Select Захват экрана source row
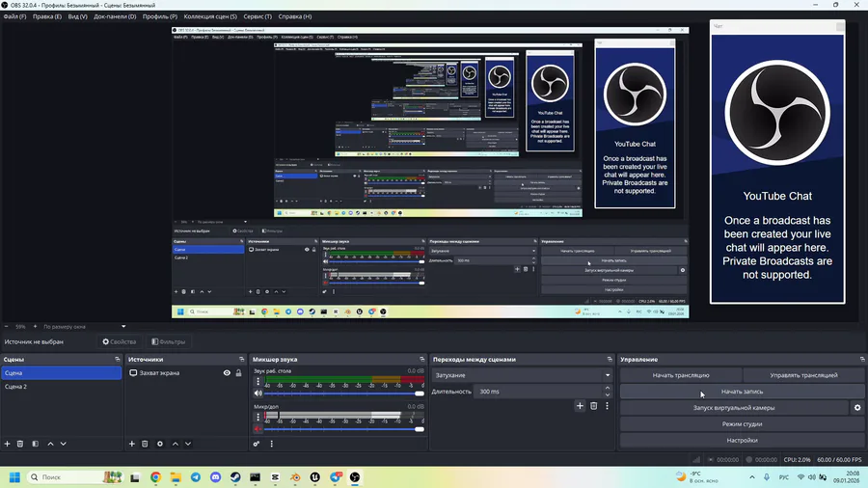Screen dimensions: 868x488 tap(185, 373)
